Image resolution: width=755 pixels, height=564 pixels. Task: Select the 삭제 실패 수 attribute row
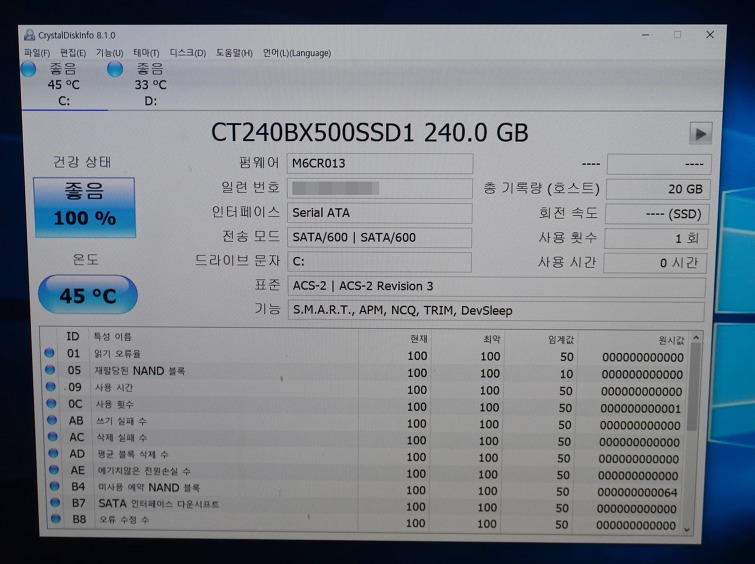(x=365, y=439)
